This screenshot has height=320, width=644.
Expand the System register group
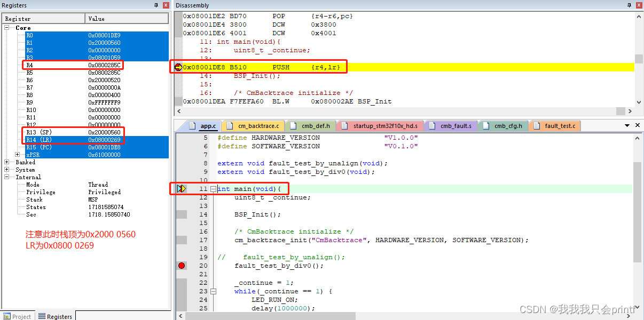point(7,170)
